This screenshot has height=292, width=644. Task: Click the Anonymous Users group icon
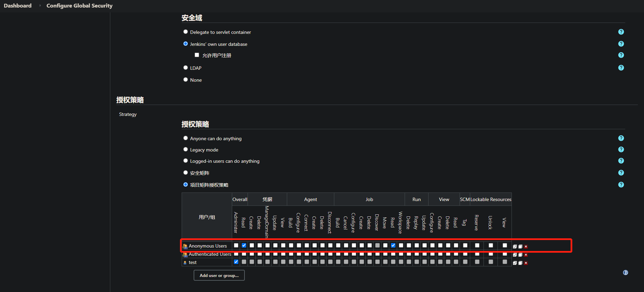pos(185,246)
